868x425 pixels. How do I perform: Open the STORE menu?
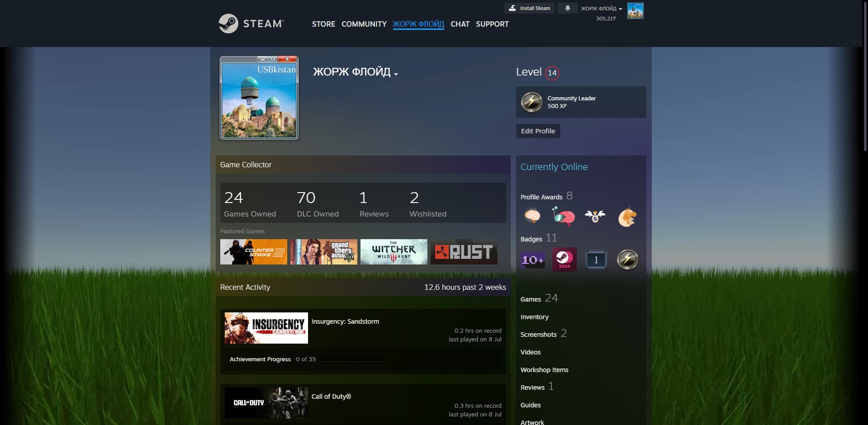click(323, 24)
